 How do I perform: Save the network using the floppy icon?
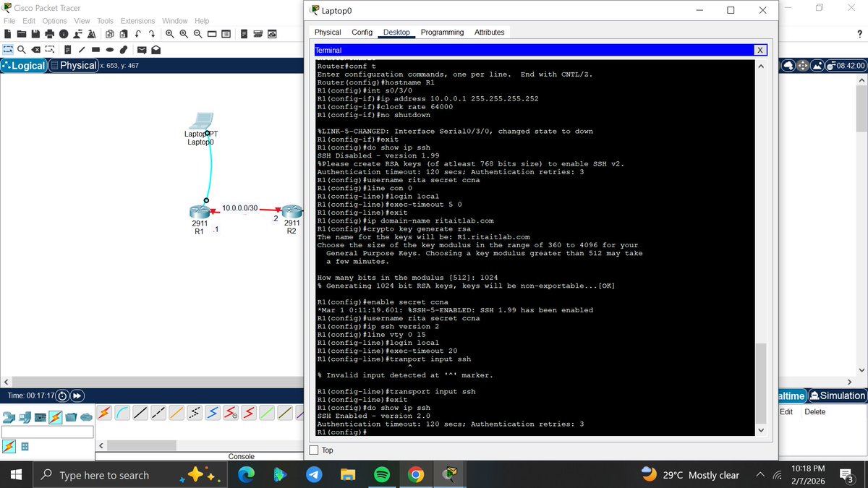point(35,34)
